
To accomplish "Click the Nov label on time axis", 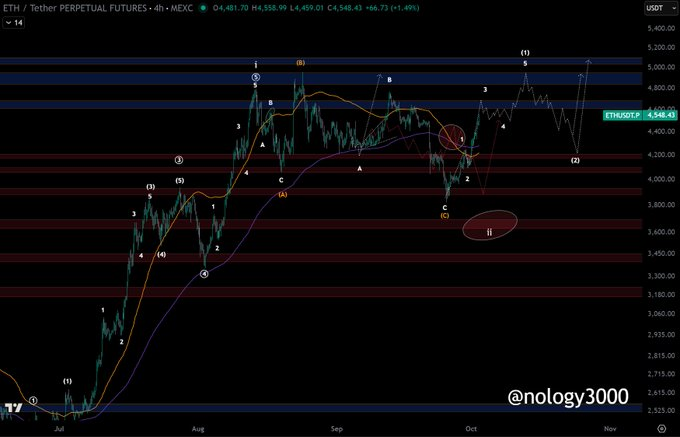I will pos(610,429).
